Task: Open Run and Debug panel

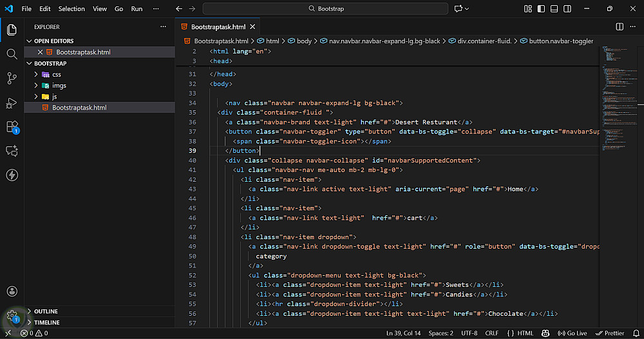Action: [x=12, y=102]
